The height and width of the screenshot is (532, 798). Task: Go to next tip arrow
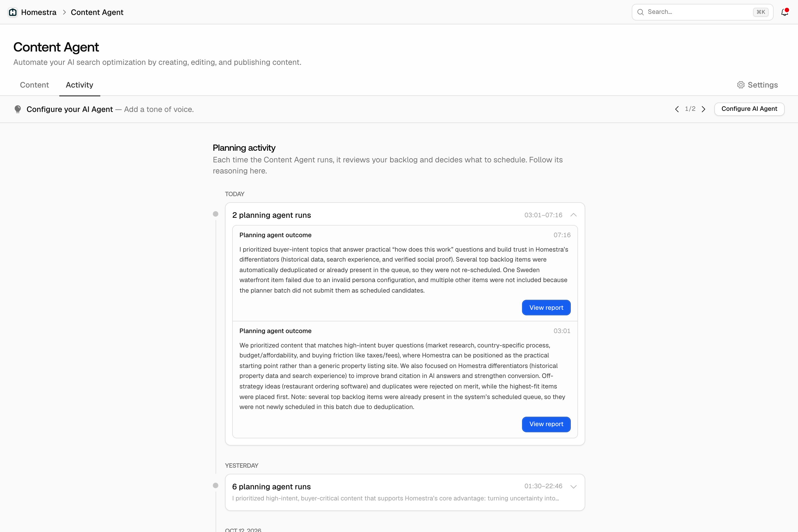click(703, 109)
